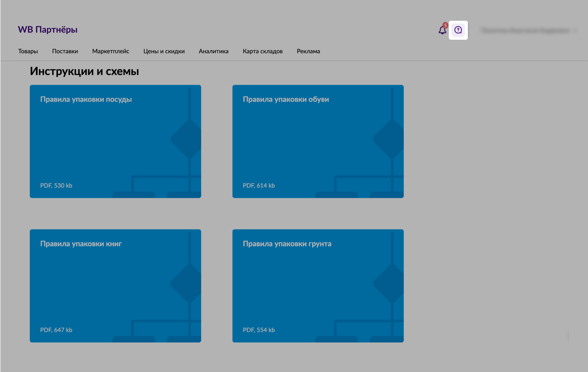Click the Правила упаковки обуви title
Viewport: 588px width, 372px height.
pos(286,99)
